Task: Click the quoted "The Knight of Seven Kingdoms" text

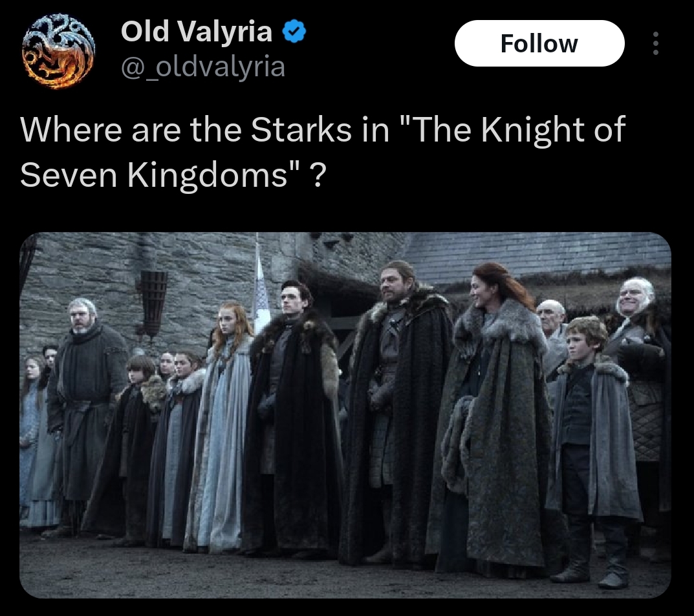Action: 322,152
